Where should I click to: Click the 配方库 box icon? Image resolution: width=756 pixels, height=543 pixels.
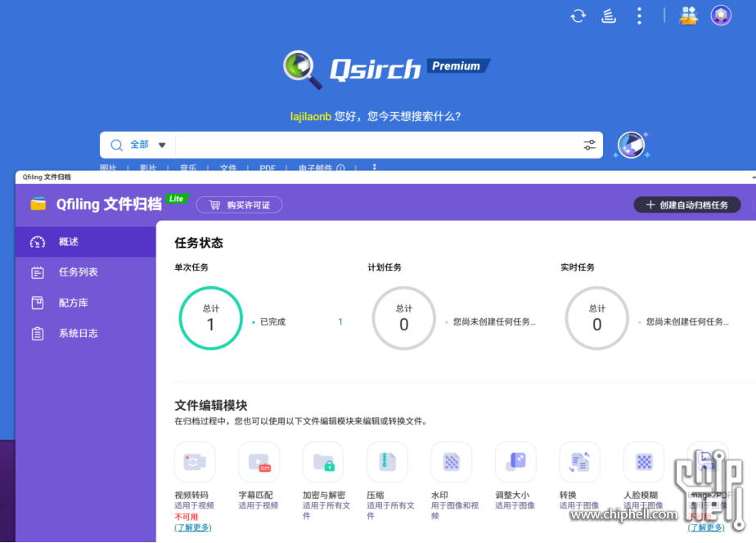coord(38,303)
